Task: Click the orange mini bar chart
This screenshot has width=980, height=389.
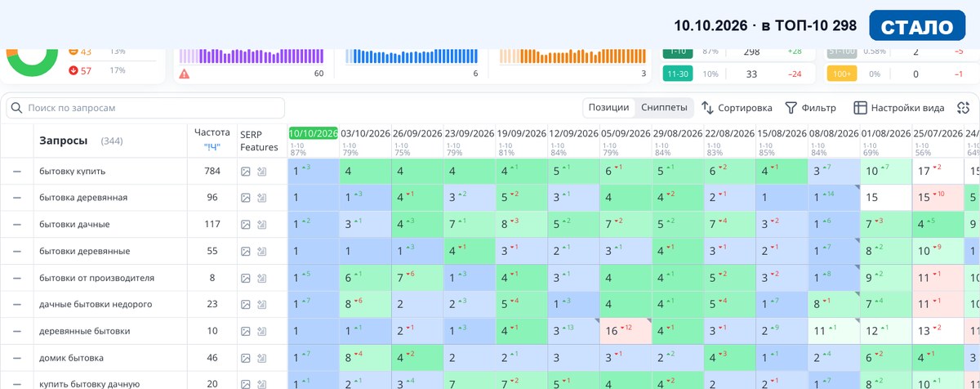Action: [x=572, y=55]
